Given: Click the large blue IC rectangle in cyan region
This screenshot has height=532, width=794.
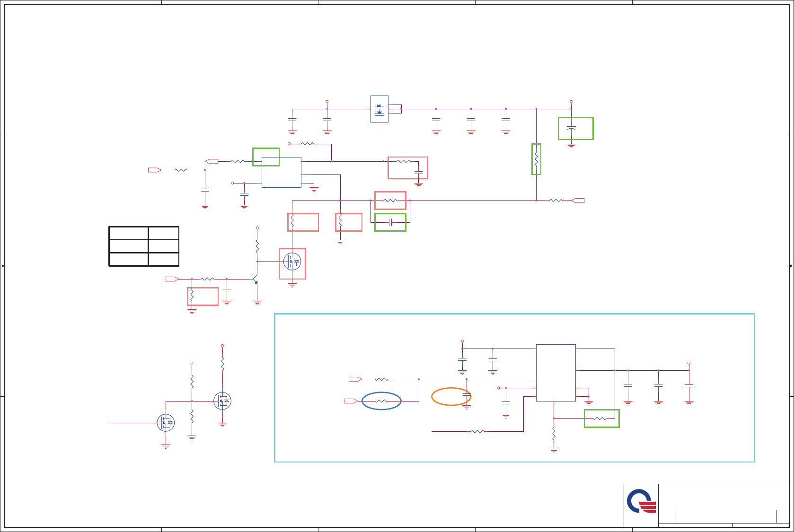Looking at the screenshot, I should tap(556, 373).
